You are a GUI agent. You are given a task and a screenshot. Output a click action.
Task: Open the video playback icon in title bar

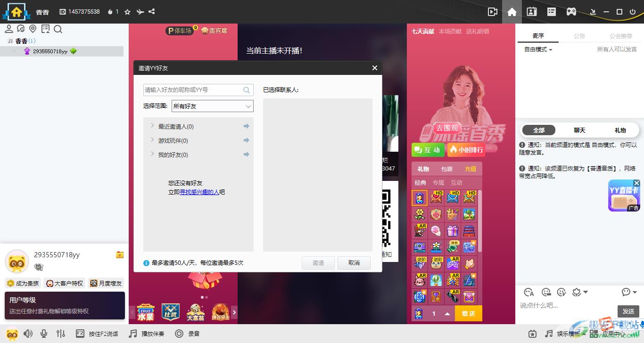(493, 12)
